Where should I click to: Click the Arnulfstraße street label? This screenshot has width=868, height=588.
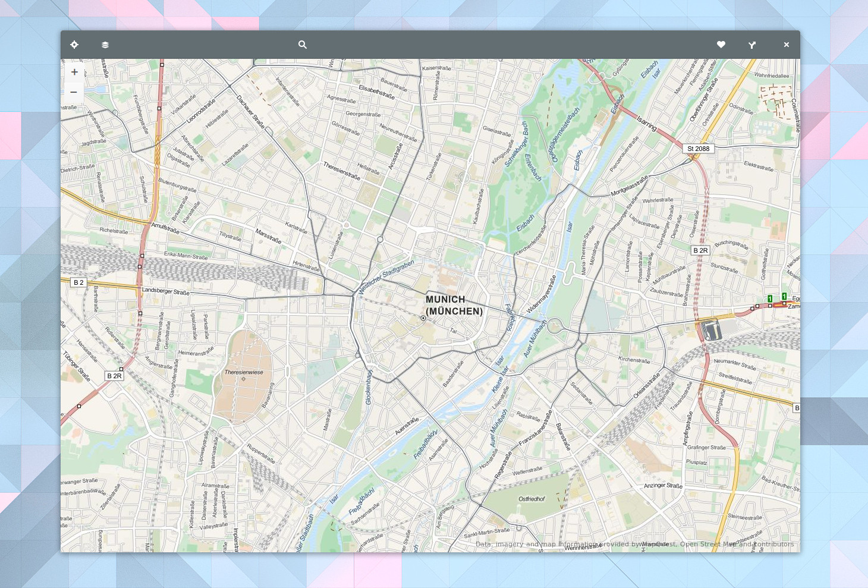click(165, 228)
